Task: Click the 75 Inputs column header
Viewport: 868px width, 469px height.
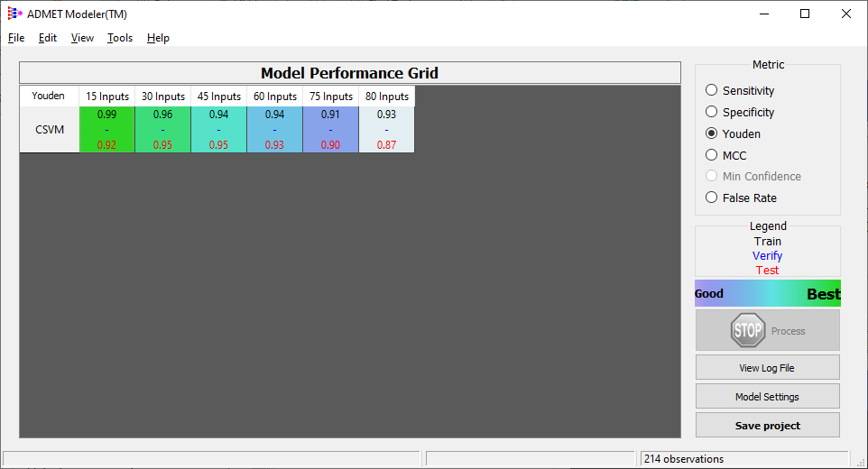Action: (330, 97)
